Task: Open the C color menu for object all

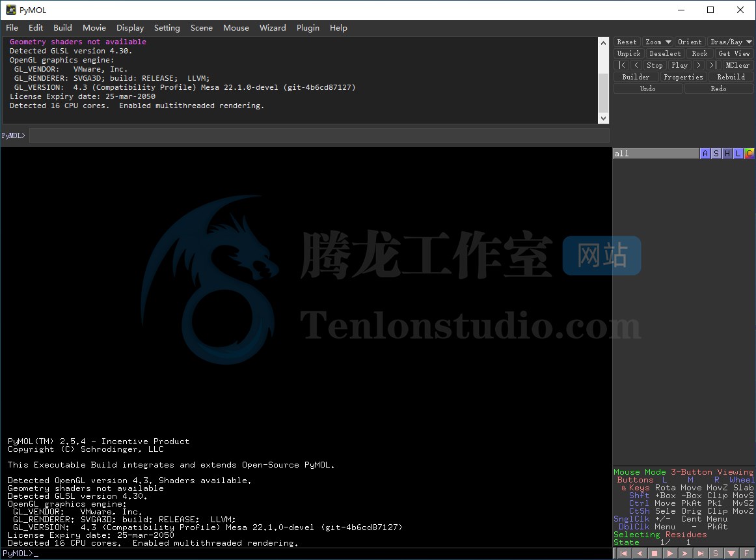Action: pos(749,154)
